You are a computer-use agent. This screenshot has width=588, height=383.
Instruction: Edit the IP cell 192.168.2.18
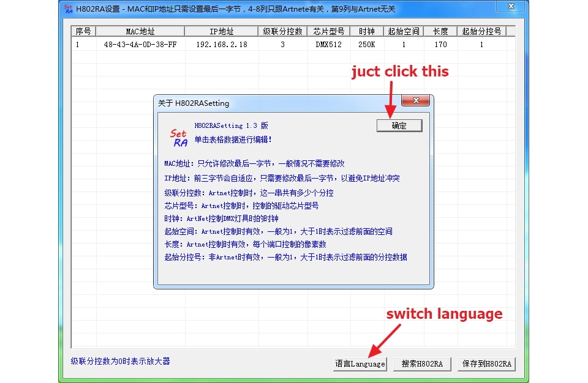[x=222, y=45]
